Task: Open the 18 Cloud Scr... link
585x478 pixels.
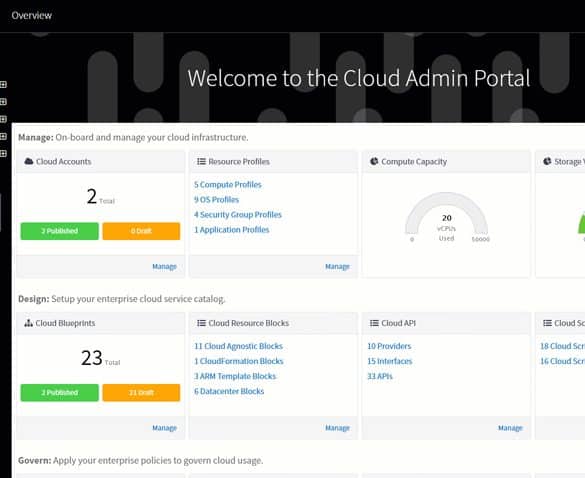Action: [x=562, y=346]
